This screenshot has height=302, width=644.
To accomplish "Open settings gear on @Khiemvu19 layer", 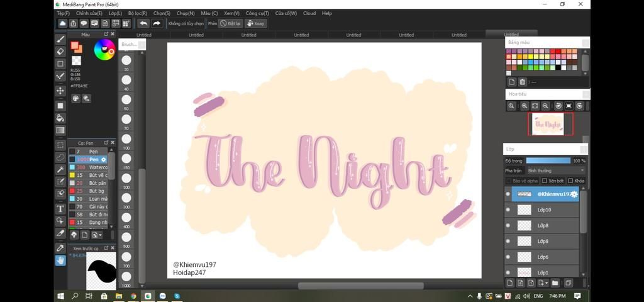I will 574,194.
